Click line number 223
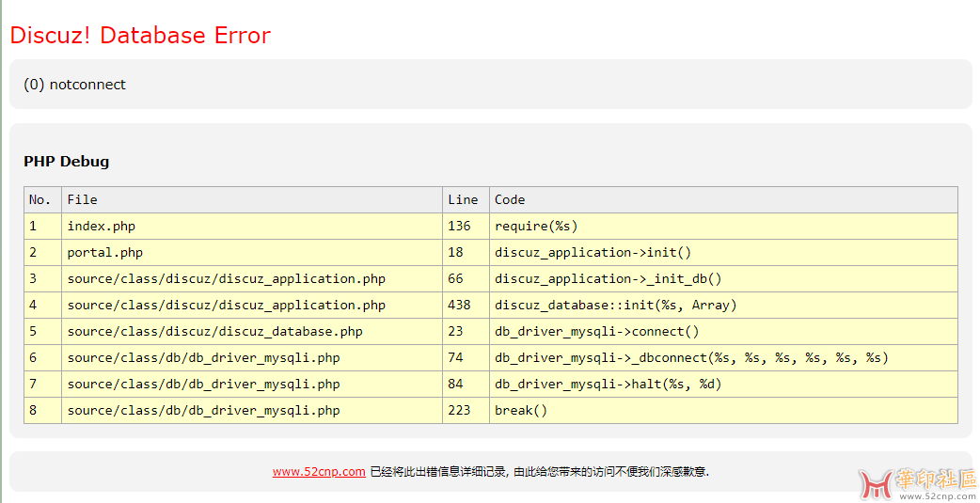 point(466,411)
